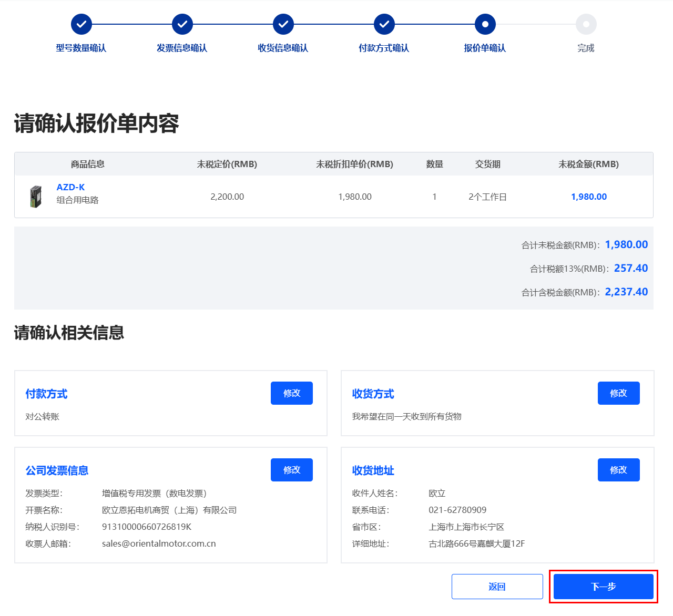Click the greyed-out 完成 step circle
The height and width of the screenshot is (616, 673).
(x=586, y=24)
